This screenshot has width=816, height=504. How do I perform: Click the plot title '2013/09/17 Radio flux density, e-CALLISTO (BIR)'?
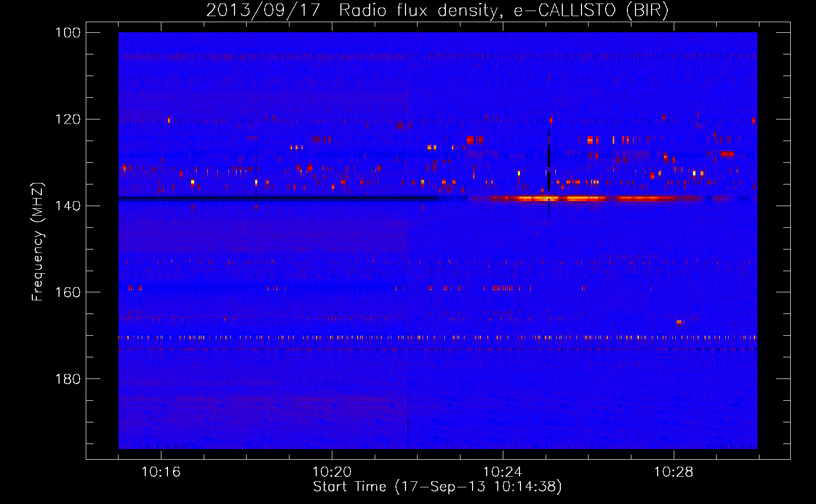click(x=437, y=10)
